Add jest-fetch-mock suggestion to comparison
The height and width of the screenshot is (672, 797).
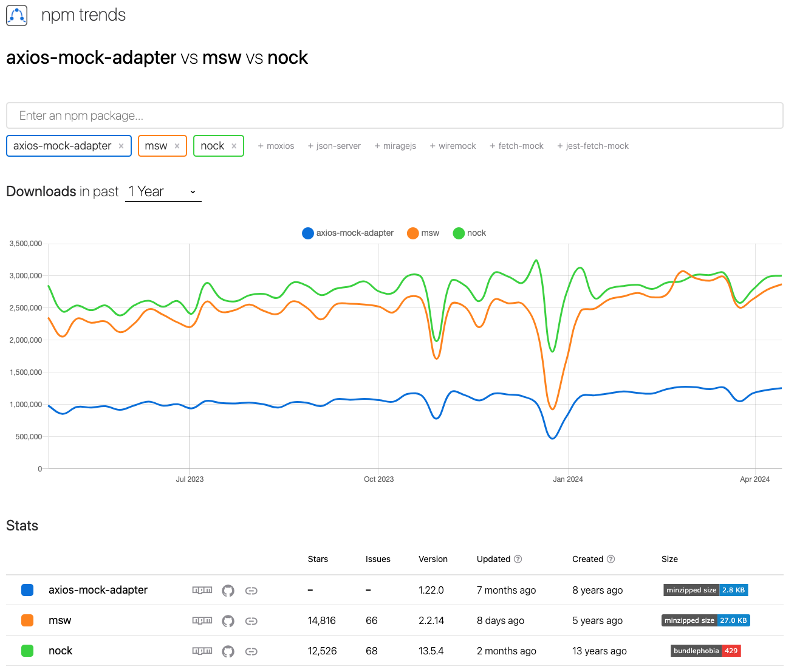pyautogui.click(x=593, y=146)
